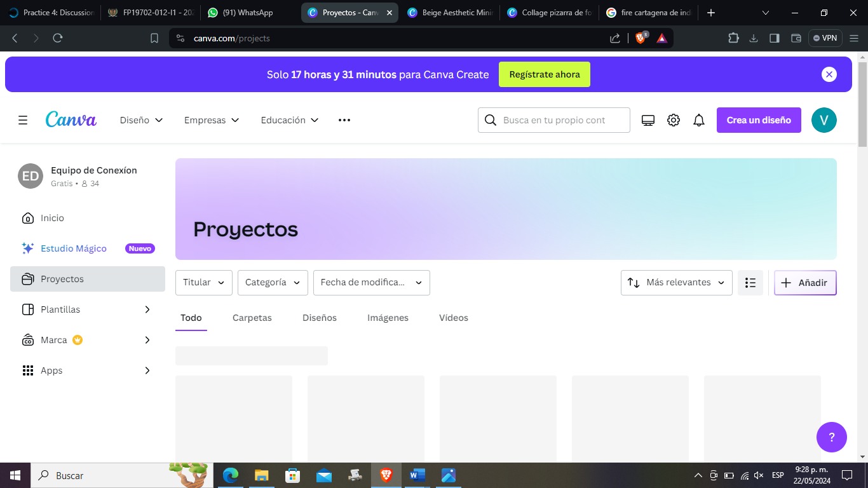
Task: Switch to list view icon
Action: (750, 283)
